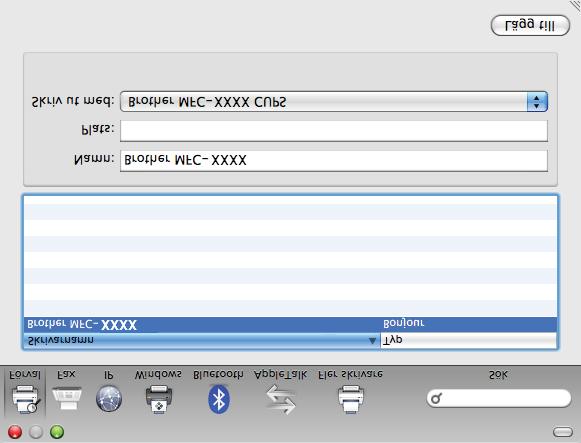Click the IP globe icon
This screenshot has width=581, height=443.
109,399
